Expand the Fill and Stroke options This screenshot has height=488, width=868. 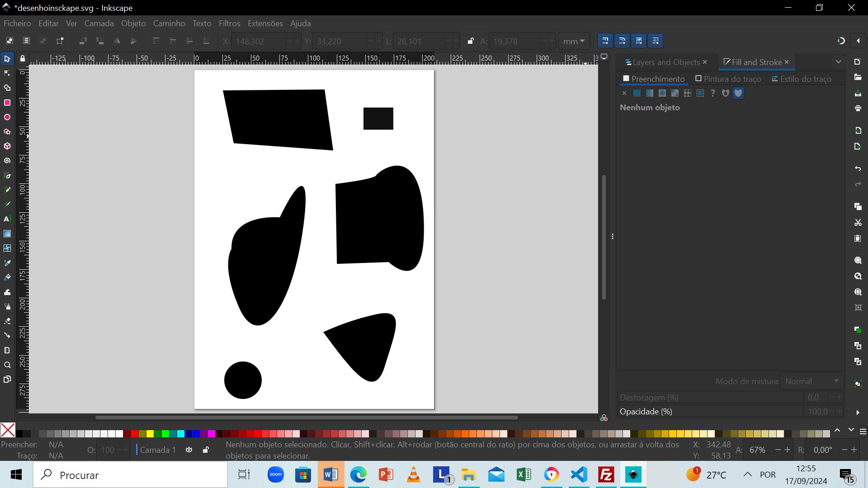[x=839, y=62]
